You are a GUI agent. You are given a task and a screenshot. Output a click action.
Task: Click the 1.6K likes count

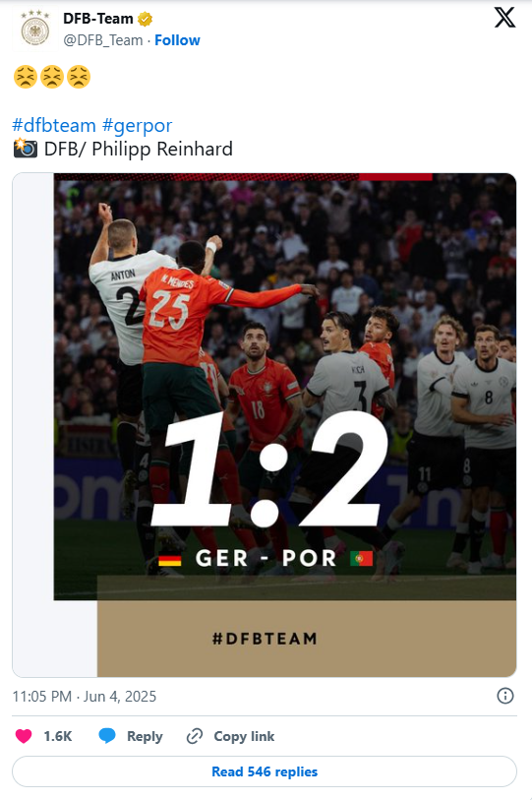(x=58, y=736)
